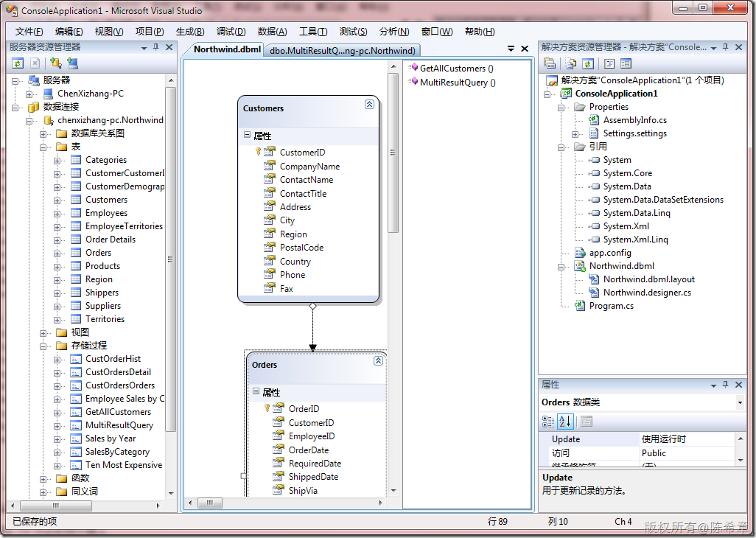This screenshot has width=756, height=538.
Task: Pin the Server Explorer panel
Action: coord(155,47)
